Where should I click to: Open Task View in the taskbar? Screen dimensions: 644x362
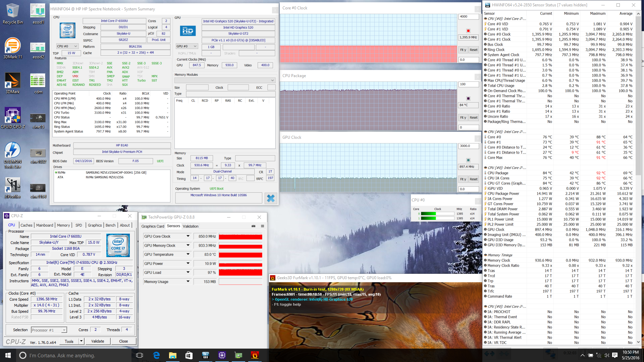pyautogui.click(x=140, y=355)
